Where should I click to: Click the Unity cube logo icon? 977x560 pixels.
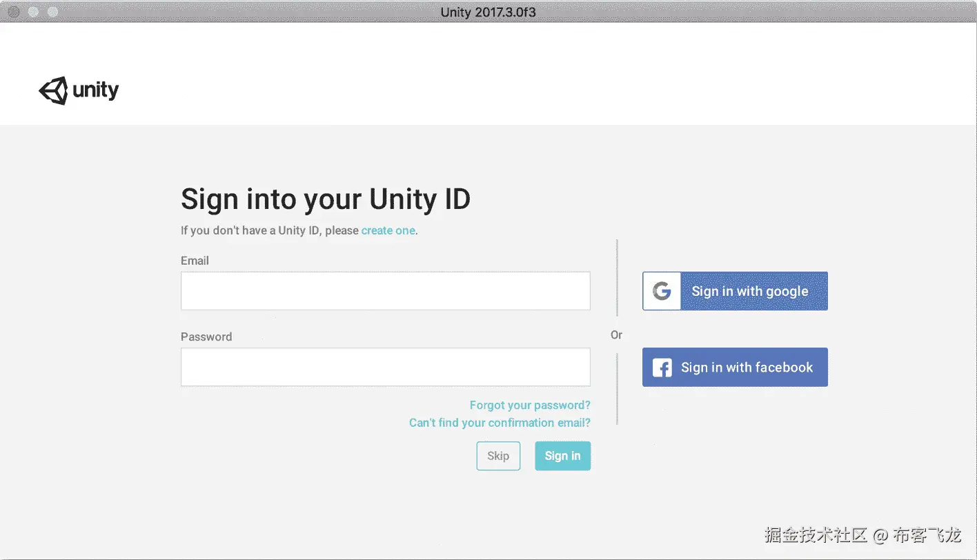pos(53,90)
